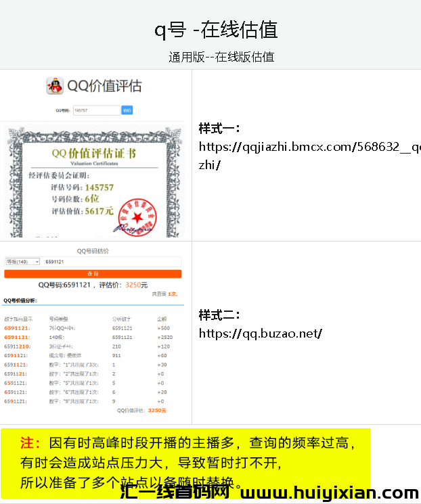
Task: Click the 911 analysis number cell
Action: point(116,355)
